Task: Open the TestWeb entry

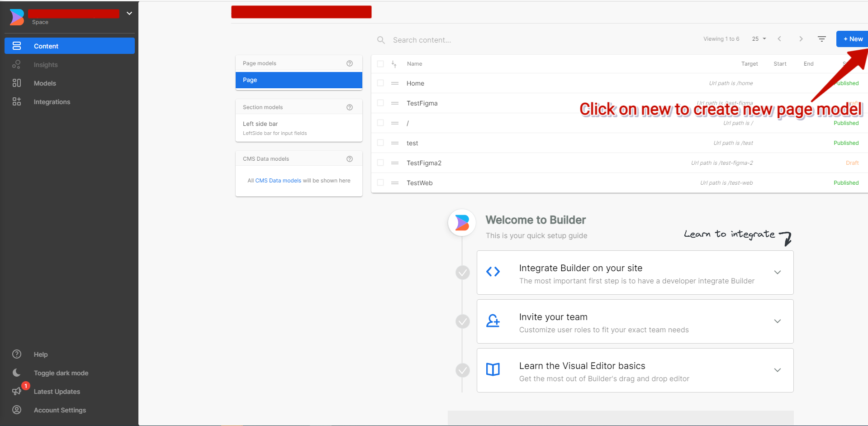Action: [419, 183]
